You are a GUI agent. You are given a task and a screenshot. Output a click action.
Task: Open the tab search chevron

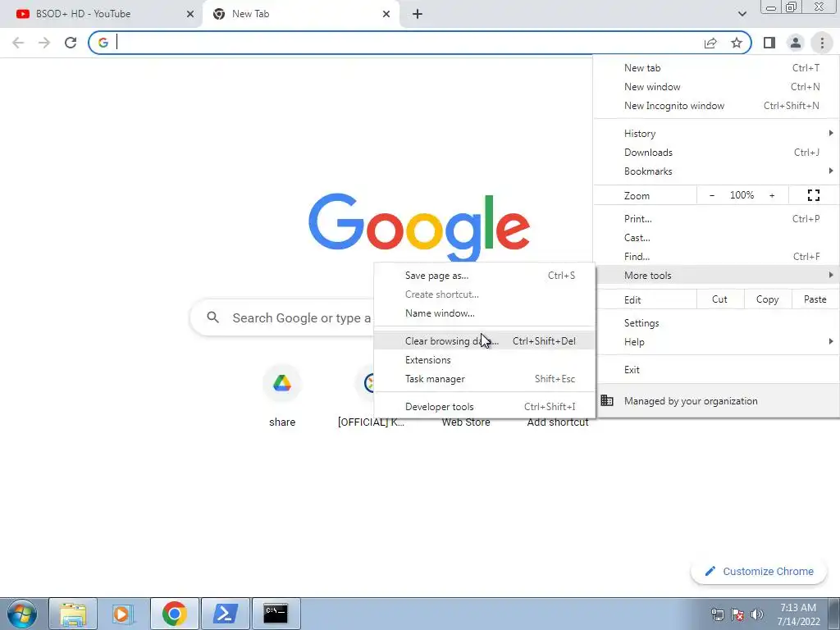pyautogui.click(x=742, y=14)
